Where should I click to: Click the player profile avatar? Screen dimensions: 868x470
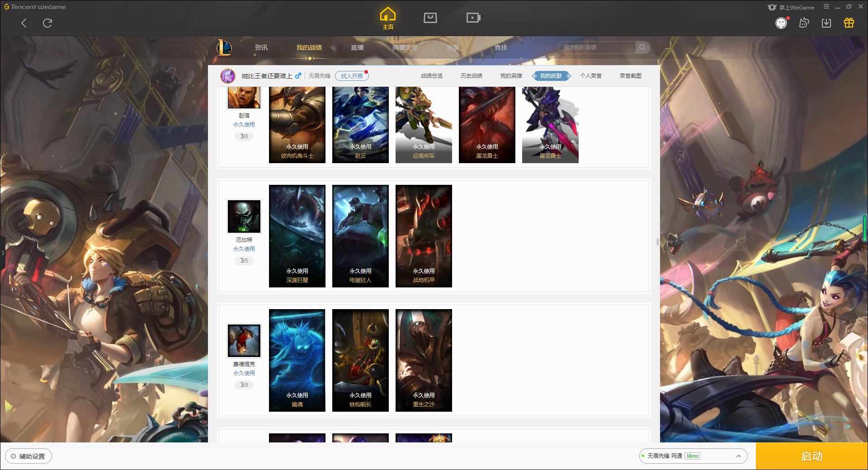coord(228,76)
